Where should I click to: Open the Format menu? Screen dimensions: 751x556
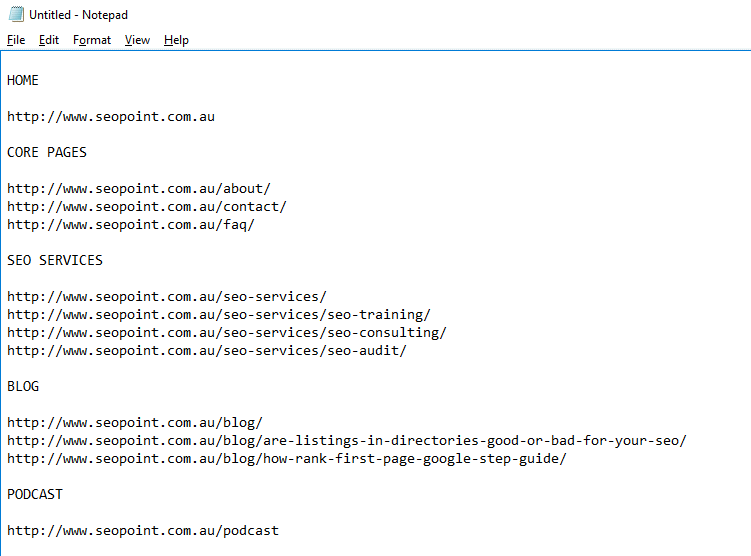(x=92, y=40)
